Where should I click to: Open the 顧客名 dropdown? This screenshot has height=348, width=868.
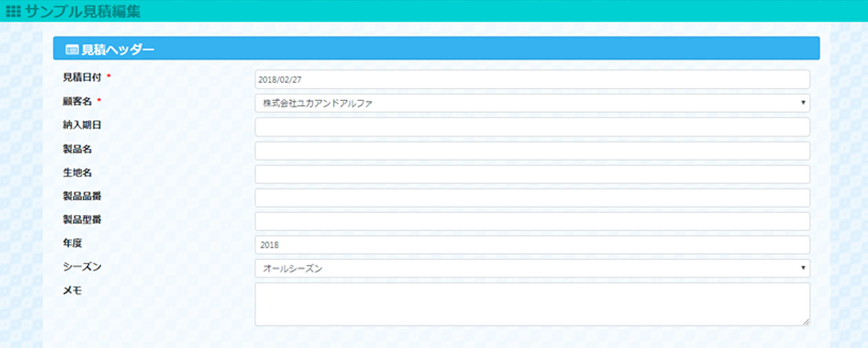(x=532, y=103)
